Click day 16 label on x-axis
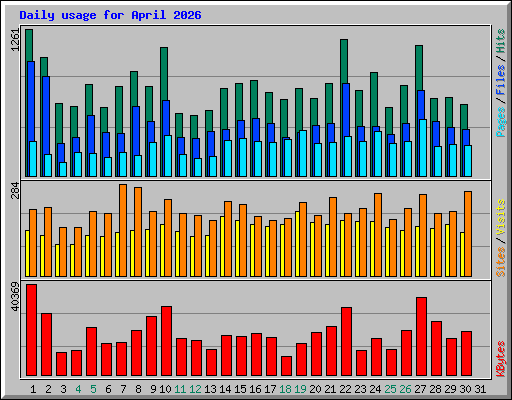This screenshot has width=512, height=400. pos(255,389)
